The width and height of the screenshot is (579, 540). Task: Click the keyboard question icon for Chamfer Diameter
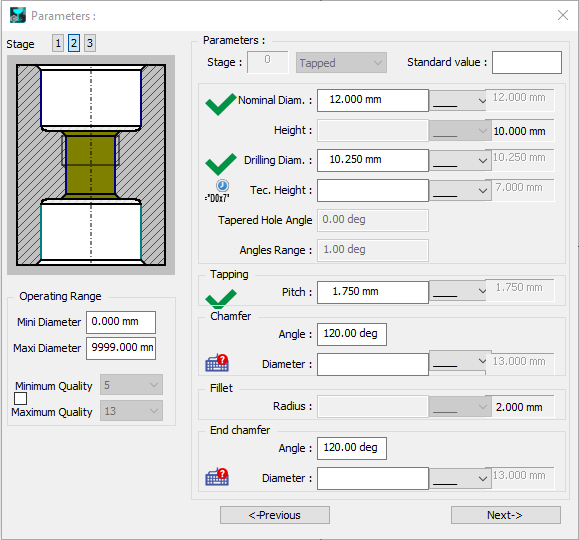click(217, 363)
